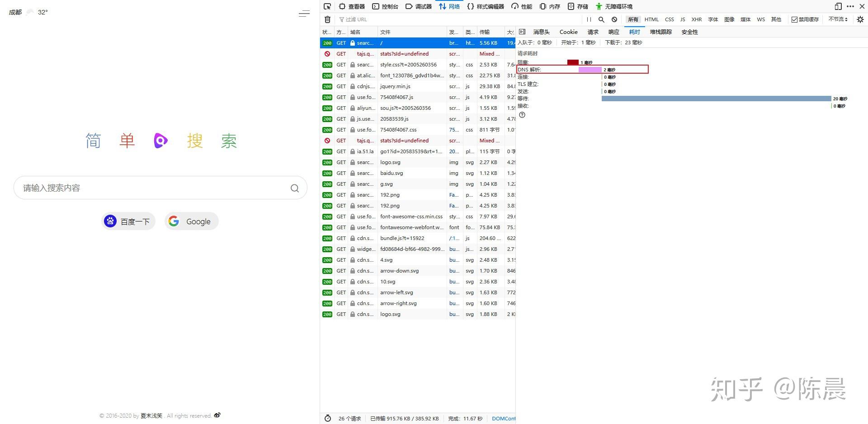Clear the network log with trash icon
The width and height of the screenshot is (868, 424).
tap(327, 19)
